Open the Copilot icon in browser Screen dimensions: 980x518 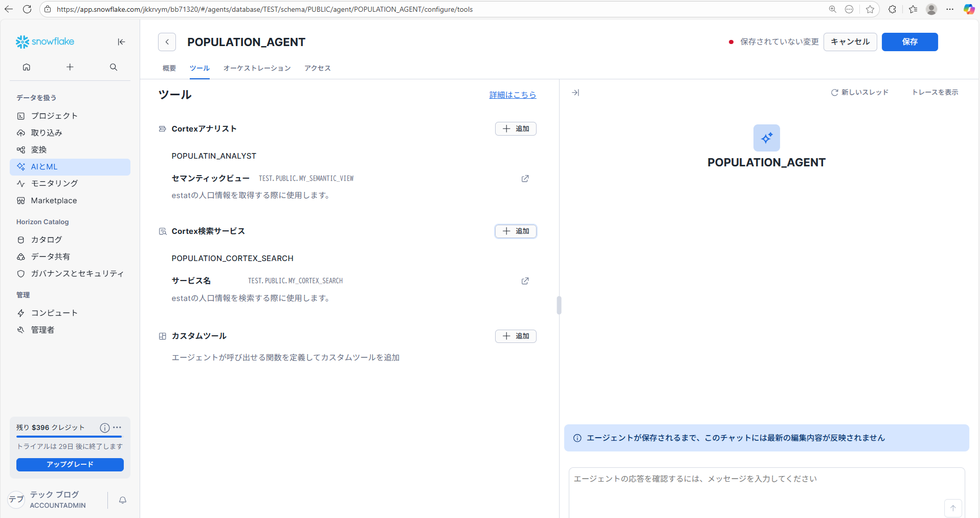point(969,9)
